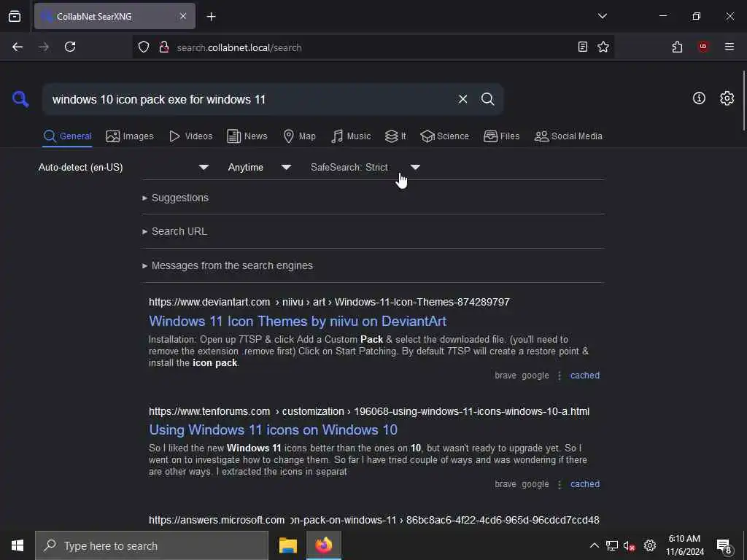Image resolution: width=747 pixels, height=560 pixels.
Task: Click the SearXNG magnifier logo
Action: pyautogui.click(x=20, y=99)
